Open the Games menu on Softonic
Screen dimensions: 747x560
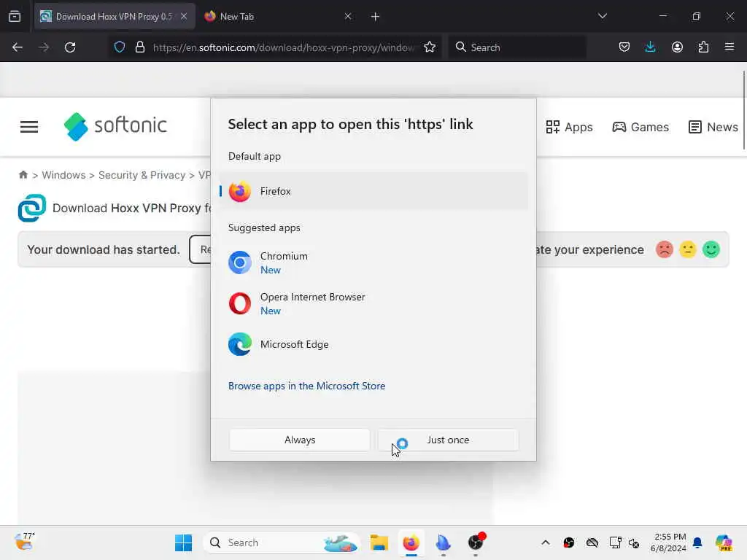[x=640, y=127]
